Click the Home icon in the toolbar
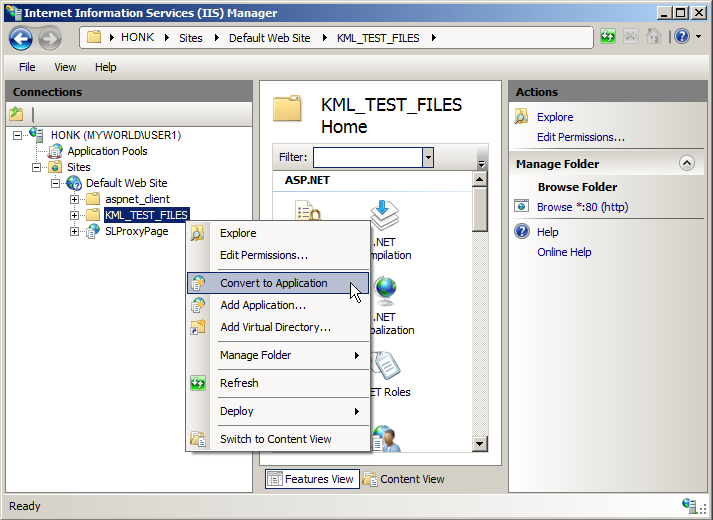The image size is (713, 520). pyautogui.click(x=653, y=36)
